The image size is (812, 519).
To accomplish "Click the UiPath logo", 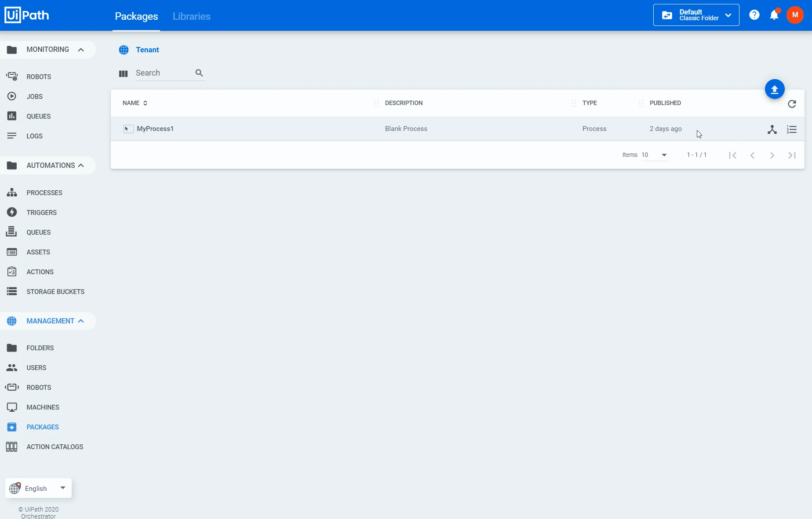I will point(27,15).
